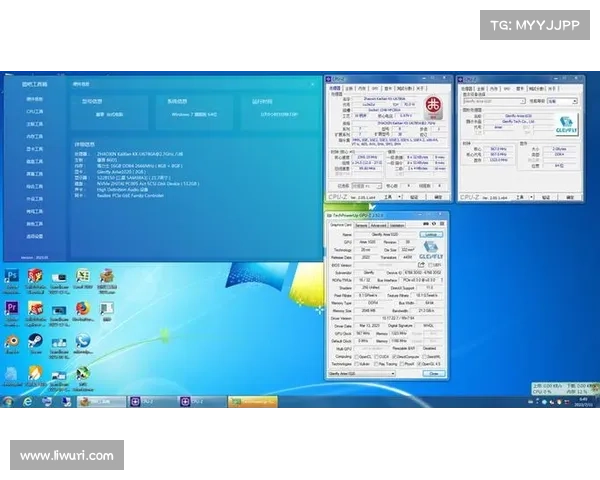
Task: Expand 工具 dropdown arrow in CPU-Z processor window
Action: pos(399,197)
